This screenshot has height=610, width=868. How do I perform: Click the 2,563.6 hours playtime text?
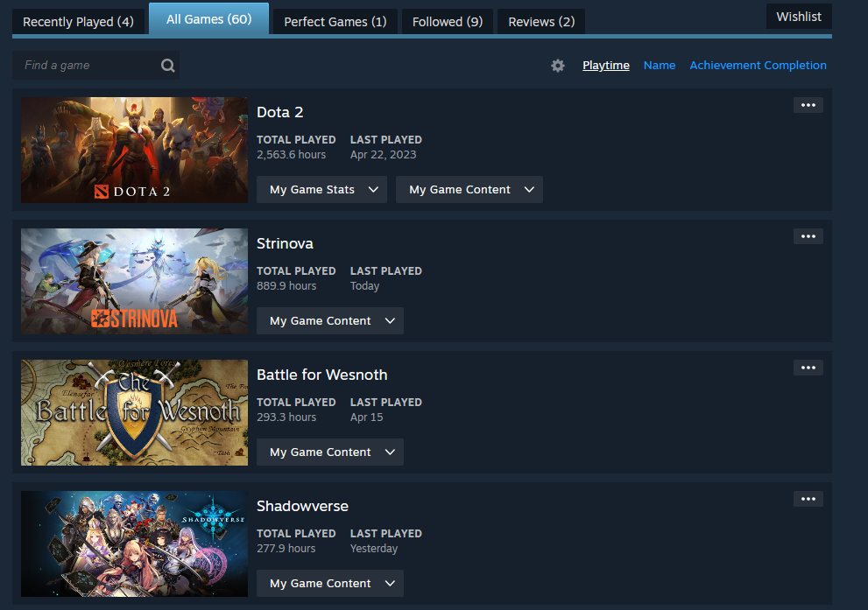[x=291, y=155]
